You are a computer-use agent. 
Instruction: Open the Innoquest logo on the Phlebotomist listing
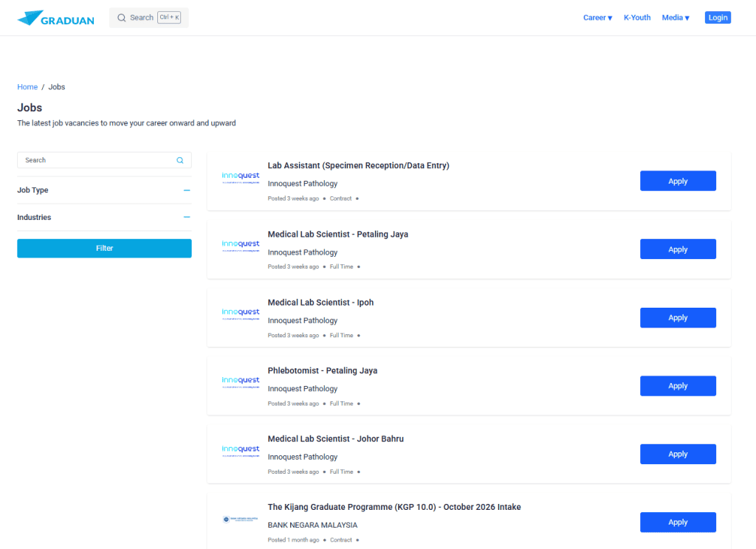tap(241, 381)
